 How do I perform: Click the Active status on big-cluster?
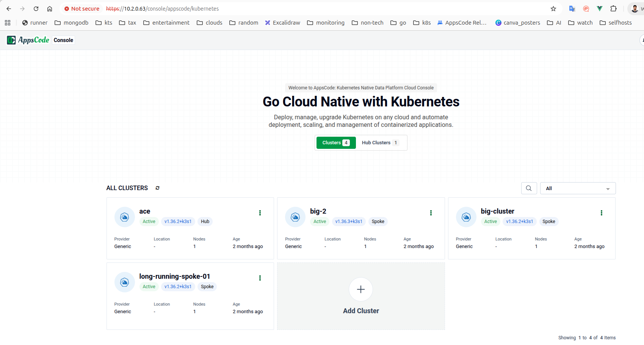(x=490, y=222)
